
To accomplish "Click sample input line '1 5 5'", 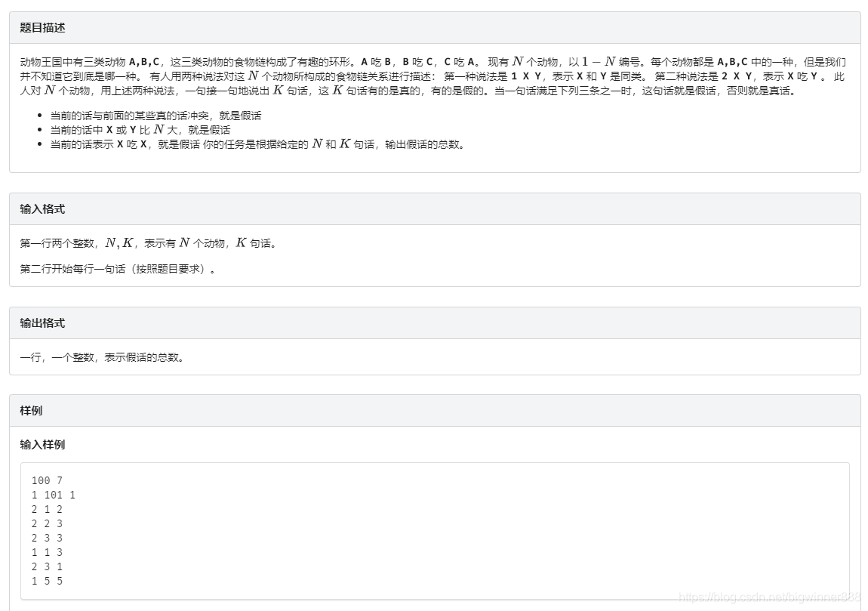I will [x=47, y=581].
